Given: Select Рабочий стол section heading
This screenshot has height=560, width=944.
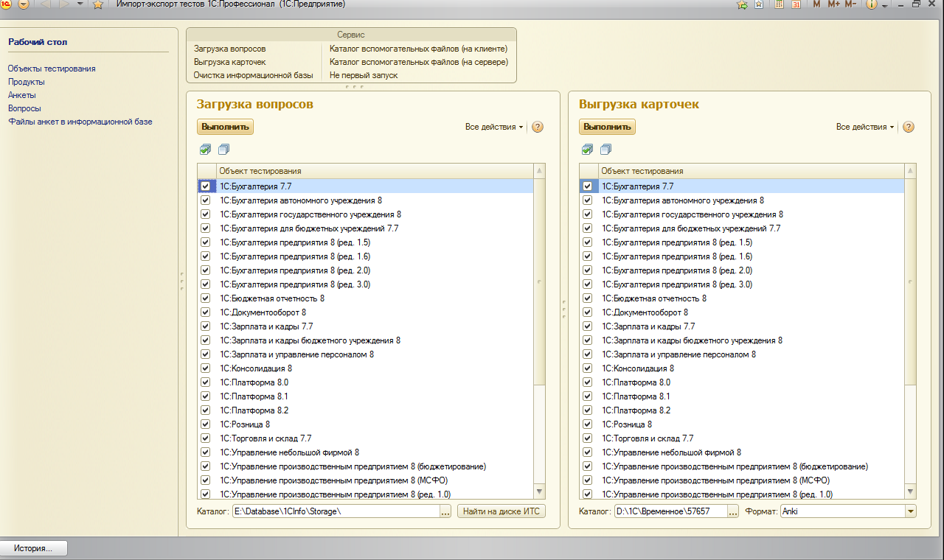Looking at the screenshot, I should point(38,42).
